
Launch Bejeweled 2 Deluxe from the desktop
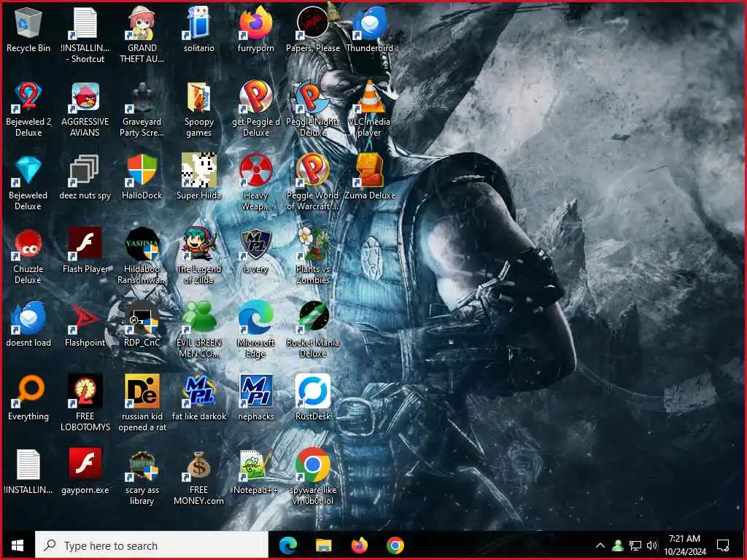28,109
